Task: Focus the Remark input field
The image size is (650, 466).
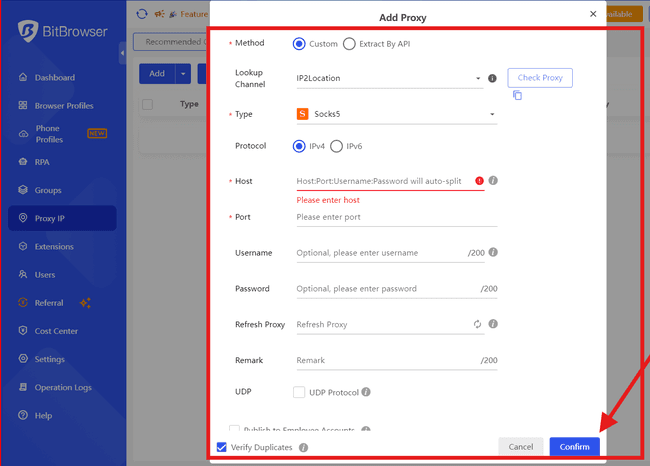Action: pyautogui.click(x=397, y=360)
